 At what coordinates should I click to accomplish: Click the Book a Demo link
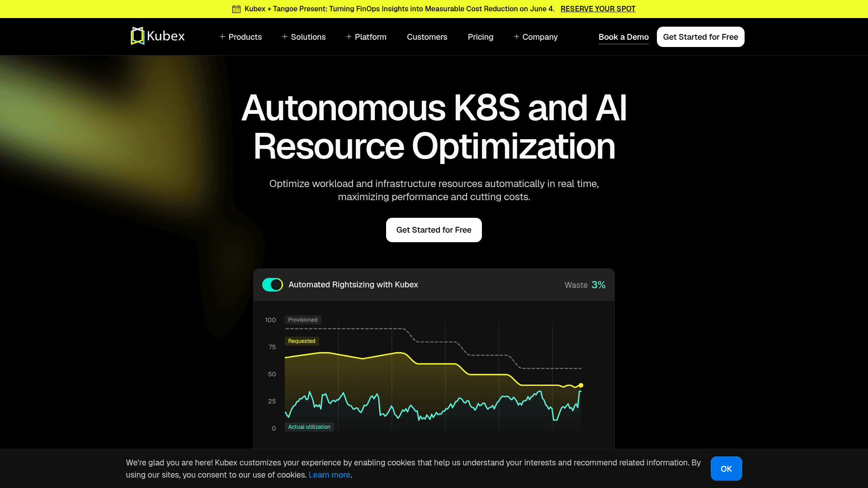(x=623, y=37)
